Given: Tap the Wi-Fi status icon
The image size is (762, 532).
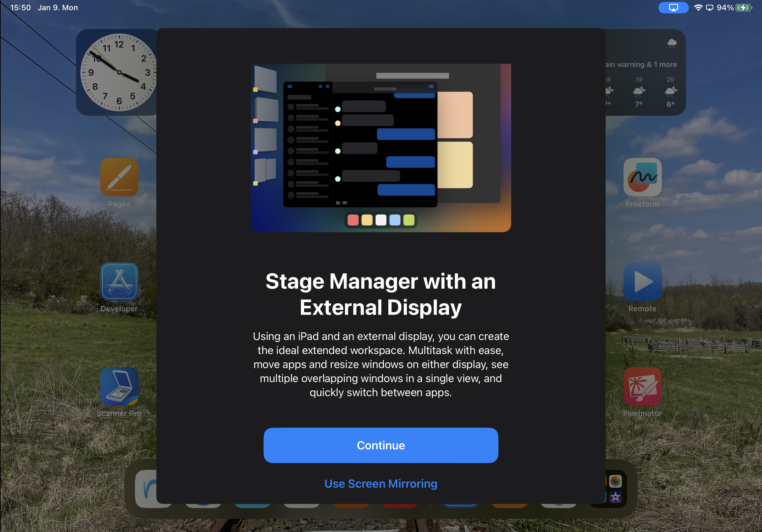Looking at the screenshot, I should click(698, 7).
